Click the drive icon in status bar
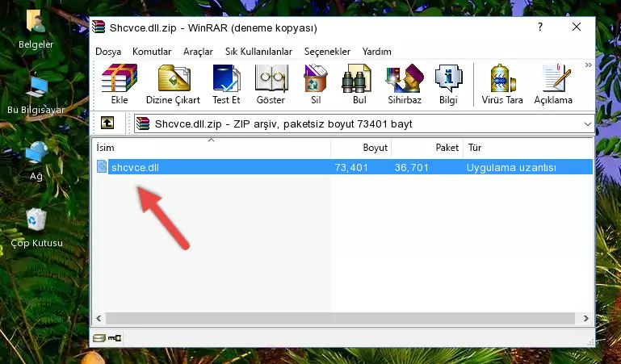Viewport: 621px width, 364px height. [99, 338]
